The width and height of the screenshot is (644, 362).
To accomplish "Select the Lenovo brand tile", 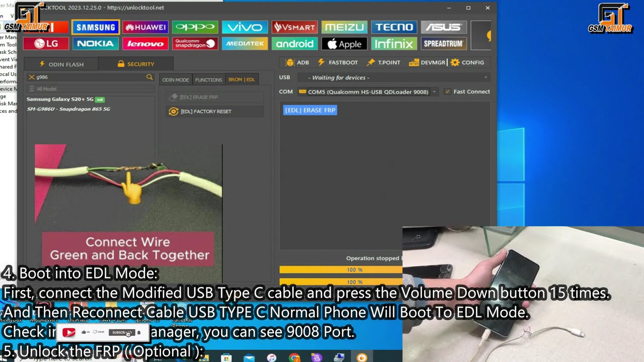I will tap(145, 44).
